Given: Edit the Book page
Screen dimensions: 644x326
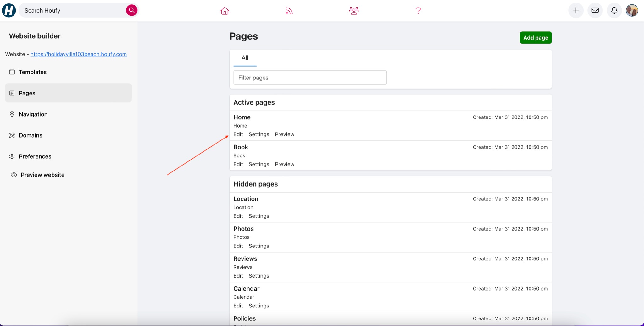Looking at the screenshot, I should tap(238, 164).
